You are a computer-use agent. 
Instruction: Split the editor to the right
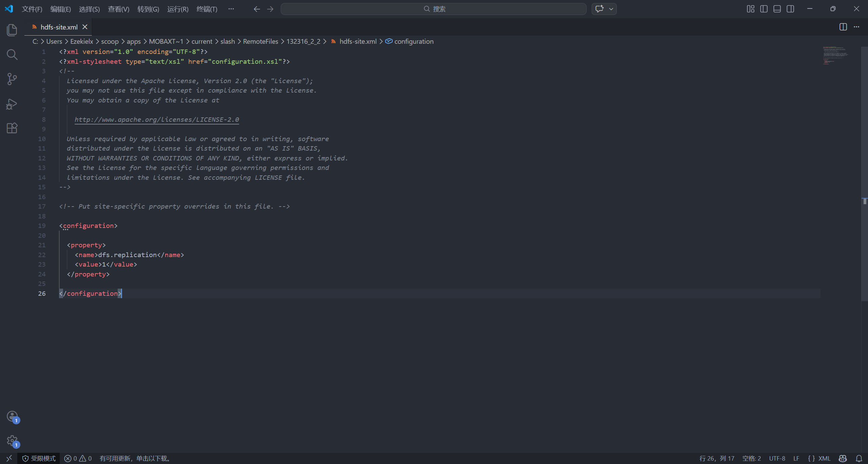(x=843, y=27)
